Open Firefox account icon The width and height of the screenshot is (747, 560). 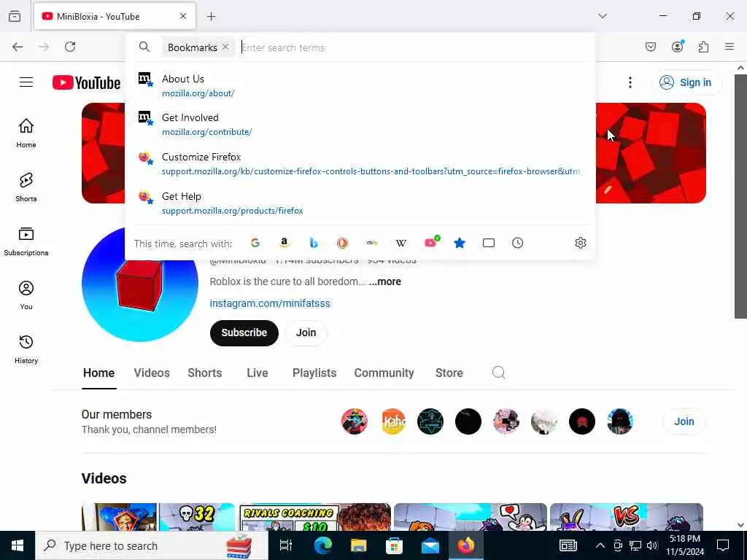[678, 46]
